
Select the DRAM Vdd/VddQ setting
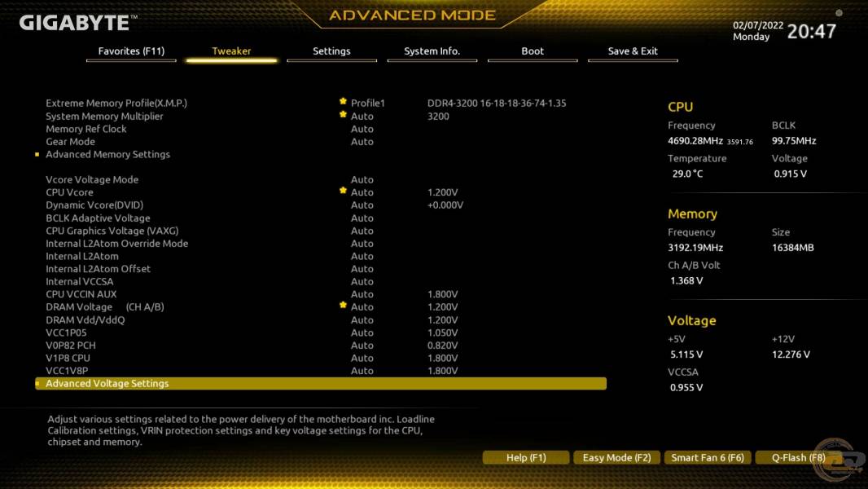point(85,320)
